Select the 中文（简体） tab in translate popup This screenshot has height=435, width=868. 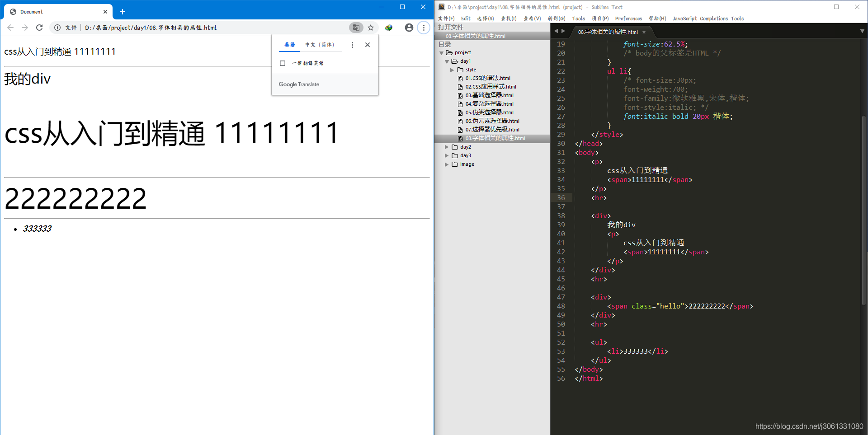click(320, 45)
